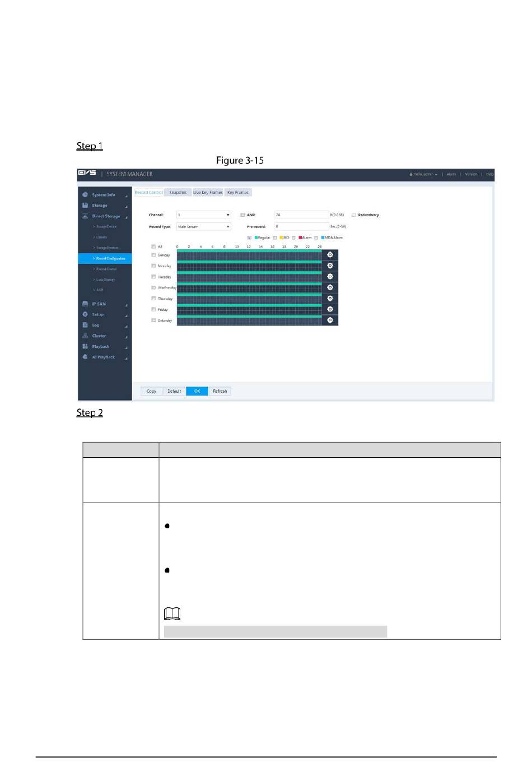The height and width of the screenshot is (767, 532).
Task: Open Camera sidebar subitem
Action: 101,237
